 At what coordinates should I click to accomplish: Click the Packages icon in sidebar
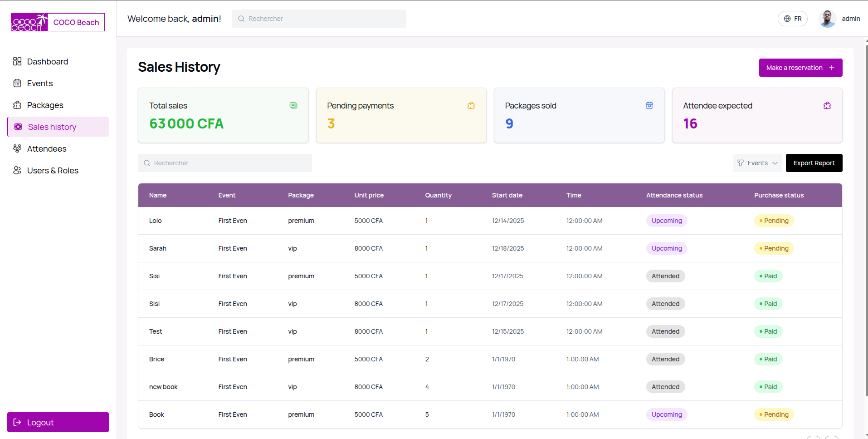(x=17, y=105)
